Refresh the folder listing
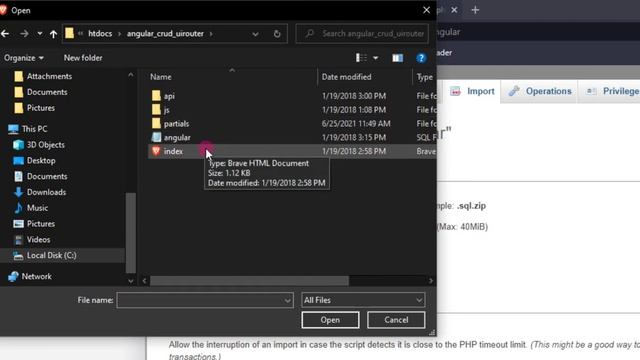The width and height of the screenshot is (640, 360). coord(277,34)
